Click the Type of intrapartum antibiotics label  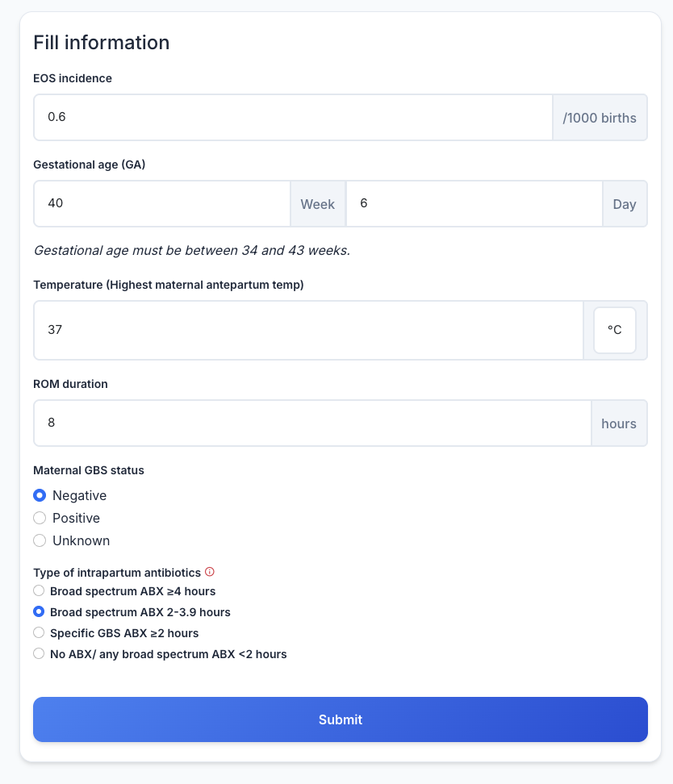point(116,573)
